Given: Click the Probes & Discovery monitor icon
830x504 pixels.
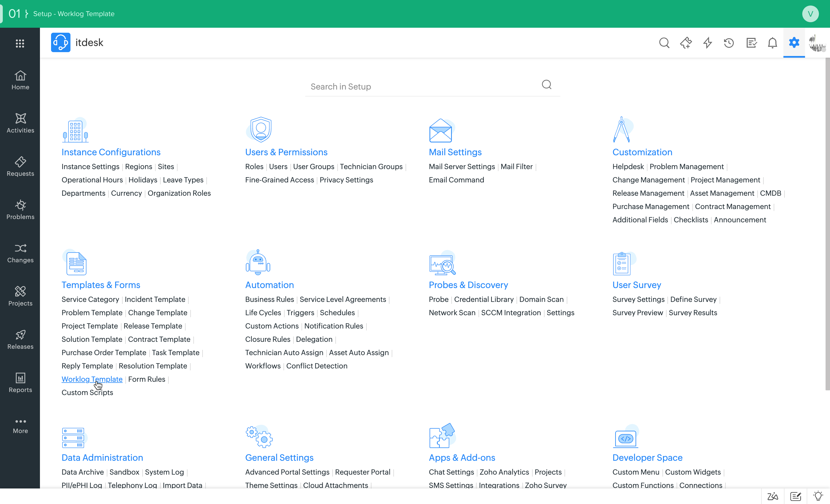Looking at the screenshot, I should [x=442, y=263].
